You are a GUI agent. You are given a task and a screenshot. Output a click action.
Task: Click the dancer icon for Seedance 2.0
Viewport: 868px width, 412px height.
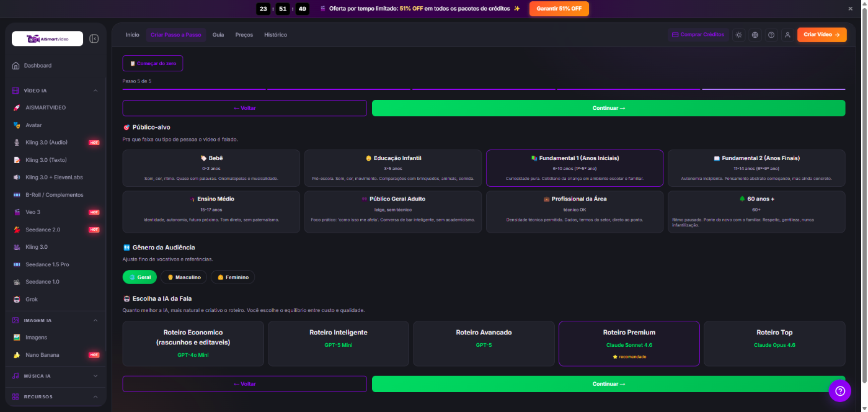point(17,230)
